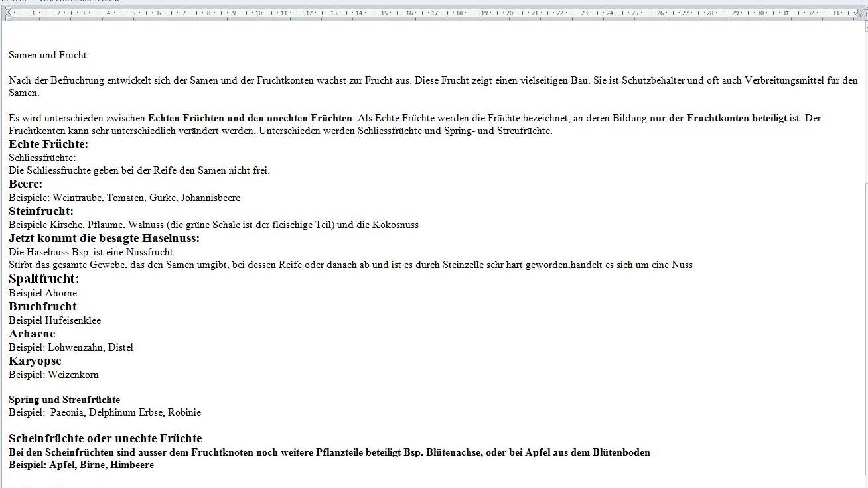Click 'Scheinfrüchte oder unechte Früchte' heading
This screenshot has height=488, width=868.
pos(105,438)
